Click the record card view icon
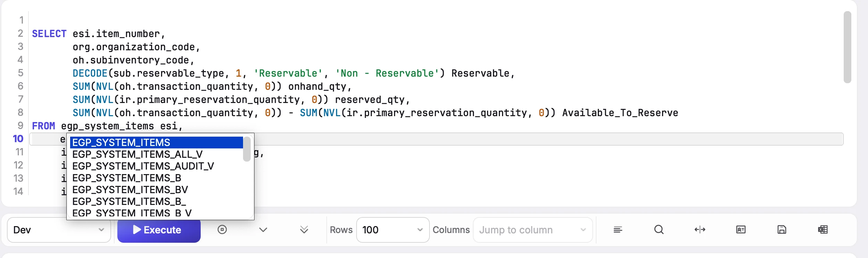868x258 pixels. click(x=741, y=230)
